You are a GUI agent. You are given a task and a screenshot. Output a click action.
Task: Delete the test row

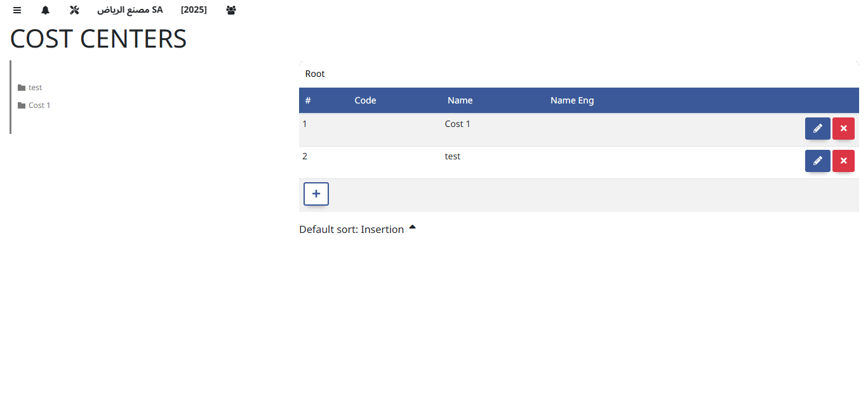point(843,161)
